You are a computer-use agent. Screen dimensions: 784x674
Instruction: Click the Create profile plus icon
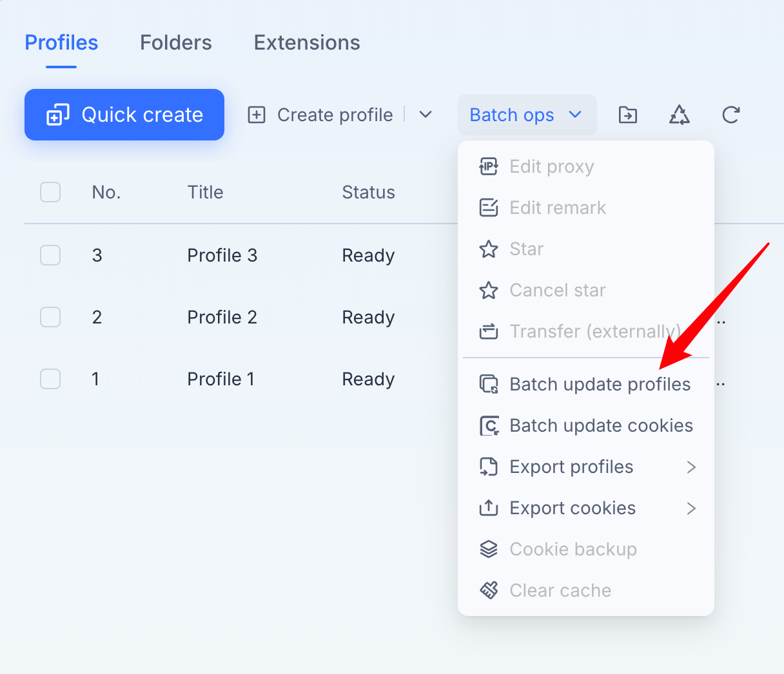(257, 115)
